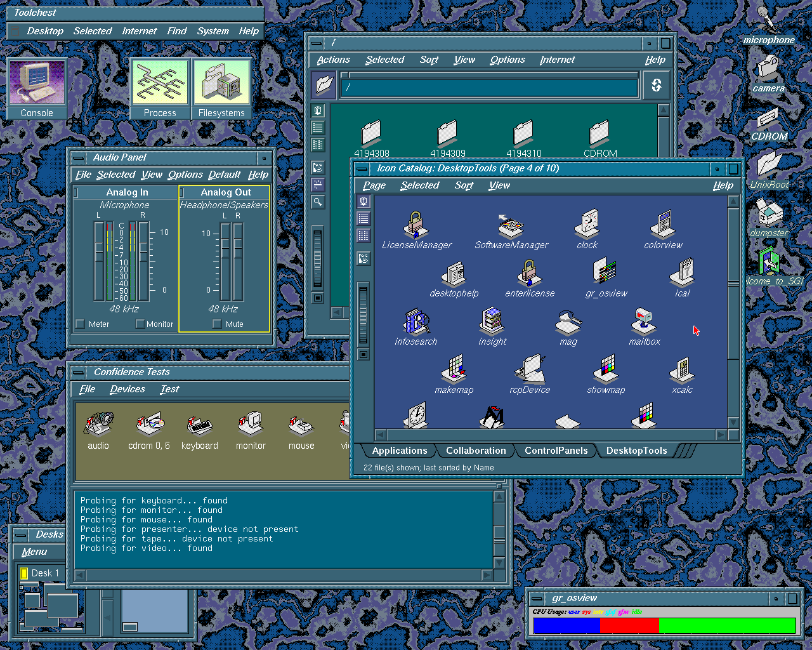Open the dumpster desktop icon
This screenshot has width=812, height=650.
pyautogui.click(x=769, y=213)
